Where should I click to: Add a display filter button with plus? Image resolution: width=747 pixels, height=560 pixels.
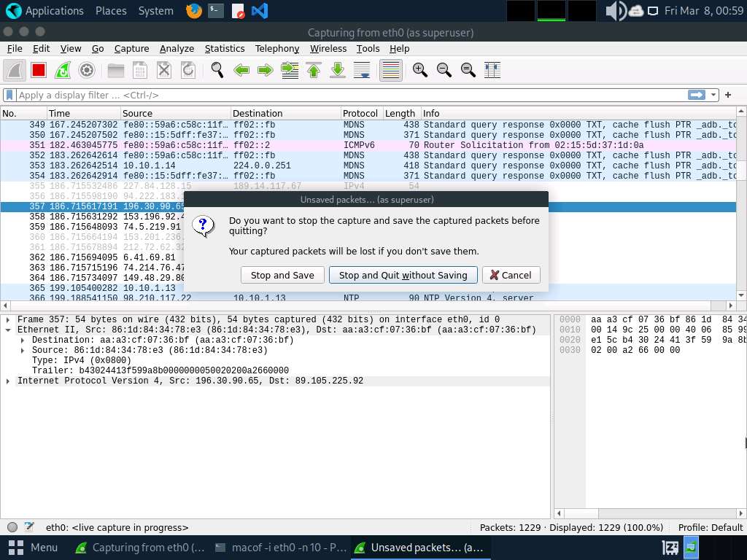coord(728,95)
